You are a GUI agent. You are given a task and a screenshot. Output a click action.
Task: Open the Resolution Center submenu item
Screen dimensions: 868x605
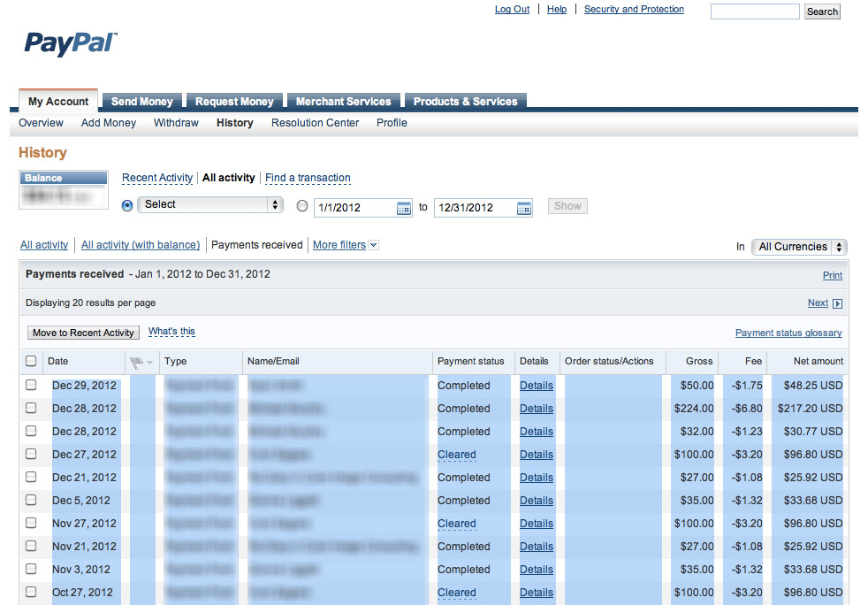pos(315,123)
